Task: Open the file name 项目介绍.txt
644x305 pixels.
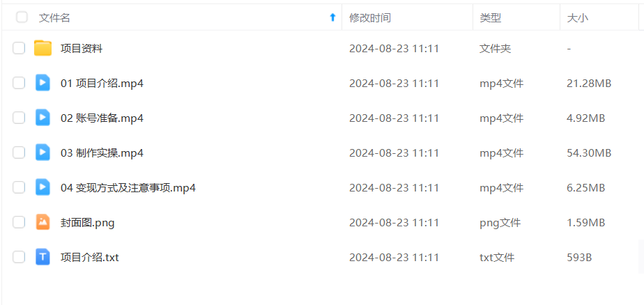Action: pos(90,258)
